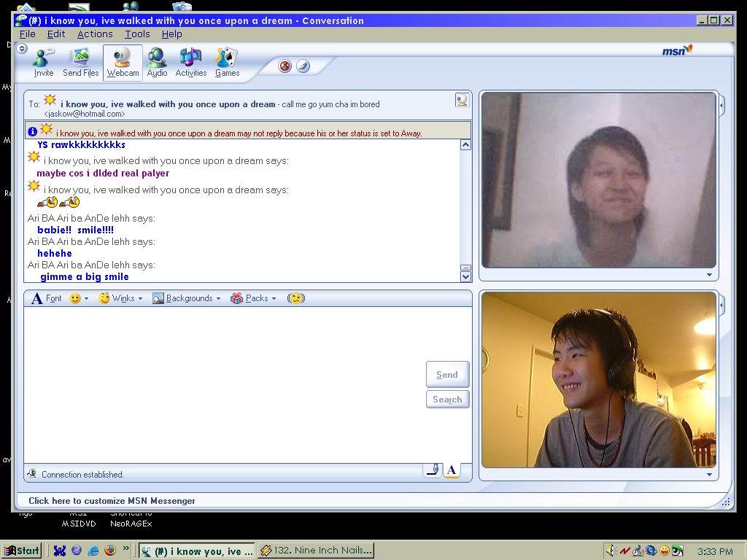Click the sun status icon beside To:
747x560 pixels.
pos(50,101)
